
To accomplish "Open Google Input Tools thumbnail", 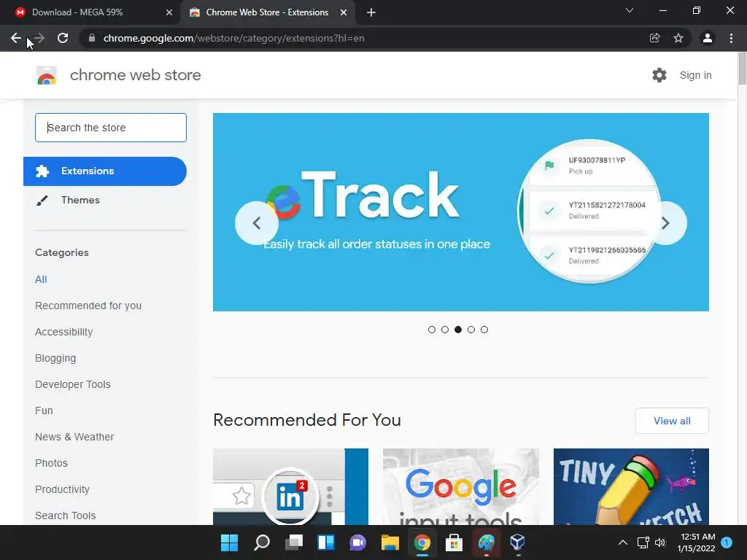I will [461, 486].
